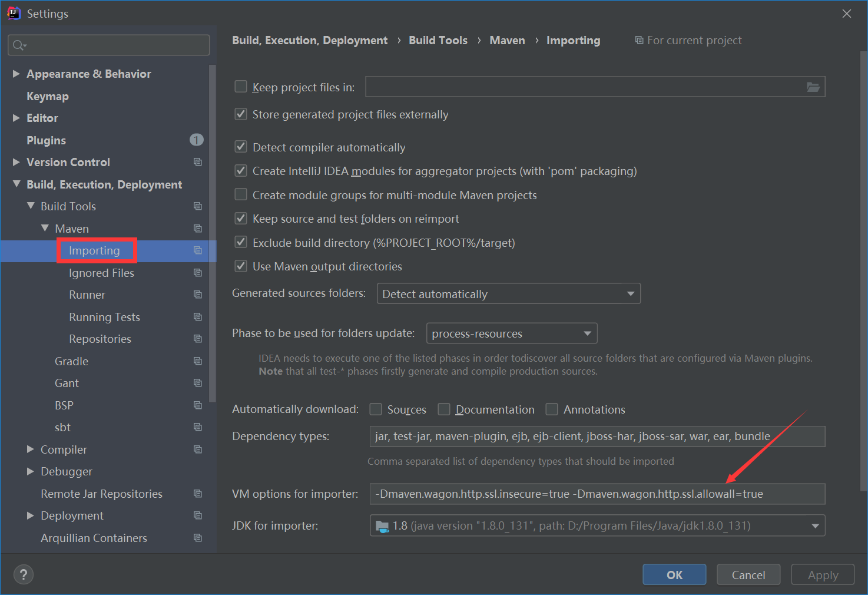Image resolution: width=868 pixels, height=595 pixels.
Task: Click project-level icon beside Build Tools
Action: coord(198,206)
